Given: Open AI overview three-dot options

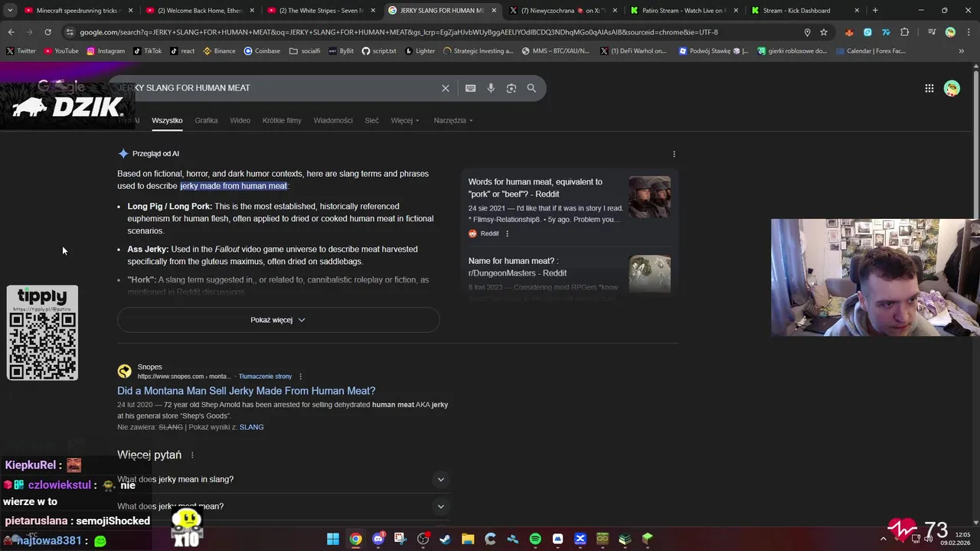Looking at the screenshot, I should [x=674, y=154].
